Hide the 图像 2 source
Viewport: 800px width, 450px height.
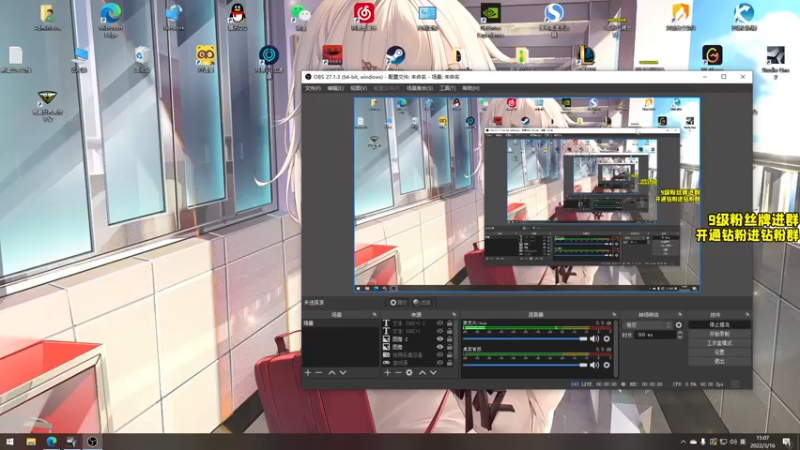pyautogui.click(x=440, y=339)
